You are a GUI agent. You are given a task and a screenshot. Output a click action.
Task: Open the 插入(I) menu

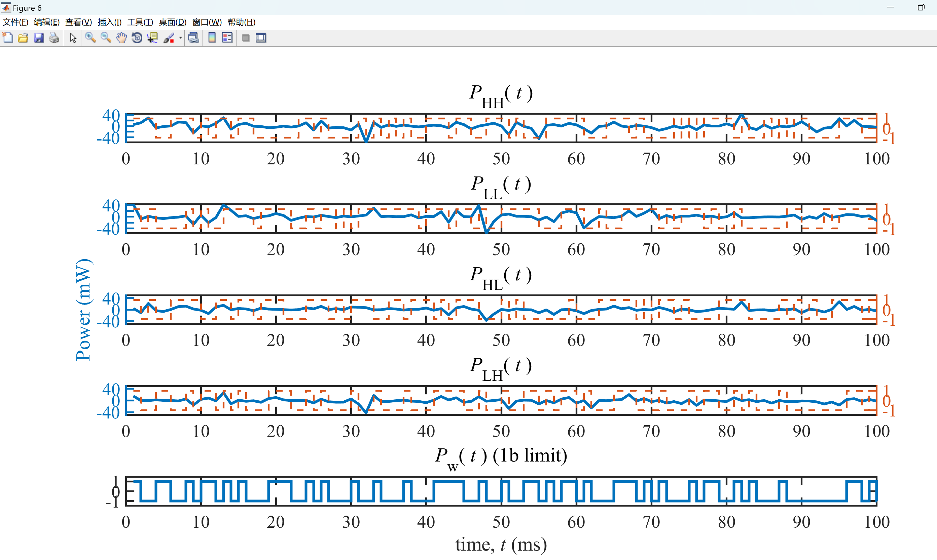coord(110,22)
